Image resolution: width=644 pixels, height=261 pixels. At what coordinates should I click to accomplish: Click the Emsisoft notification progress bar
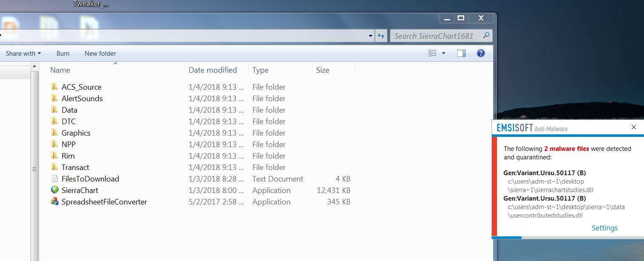click(x=568, y=238)
